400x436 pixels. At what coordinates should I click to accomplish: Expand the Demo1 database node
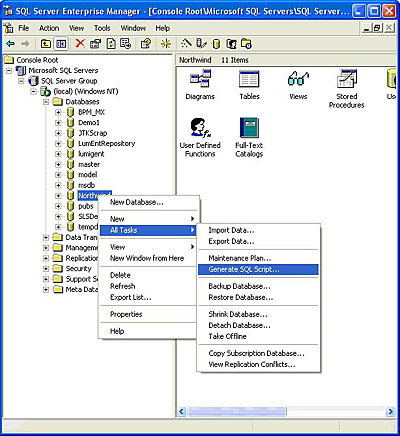pos(58,123)
